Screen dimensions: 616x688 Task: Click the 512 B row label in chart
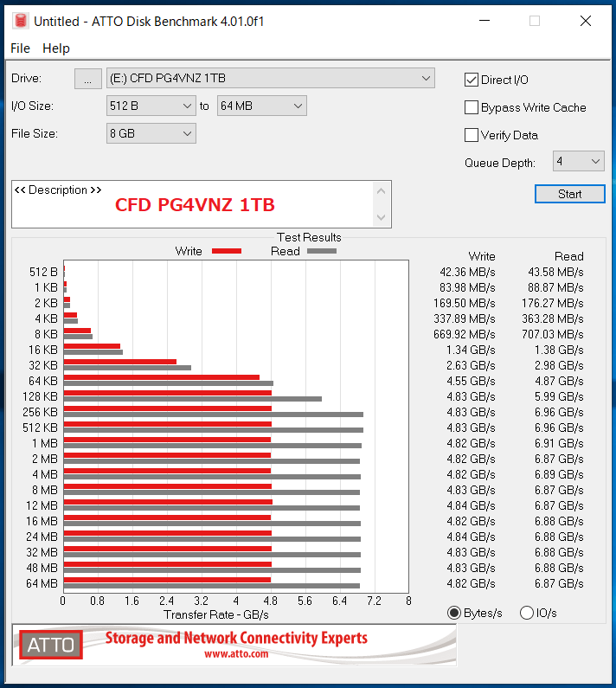pos(43,272)
